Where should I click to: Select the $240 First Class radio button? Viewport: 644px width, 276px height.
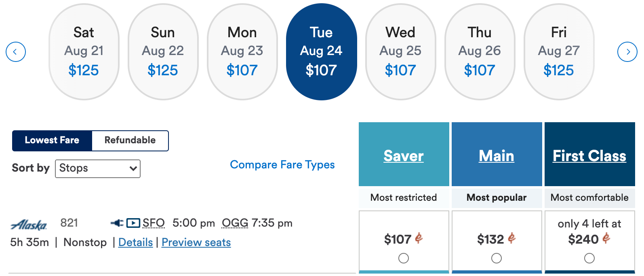[x=589, y=258]
